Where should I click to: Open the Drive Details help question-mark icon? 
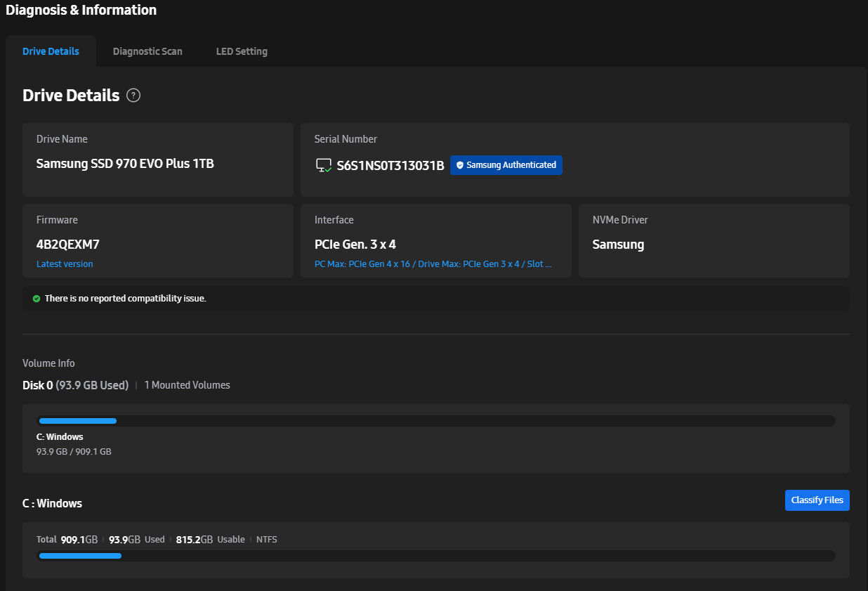[133, 96]
